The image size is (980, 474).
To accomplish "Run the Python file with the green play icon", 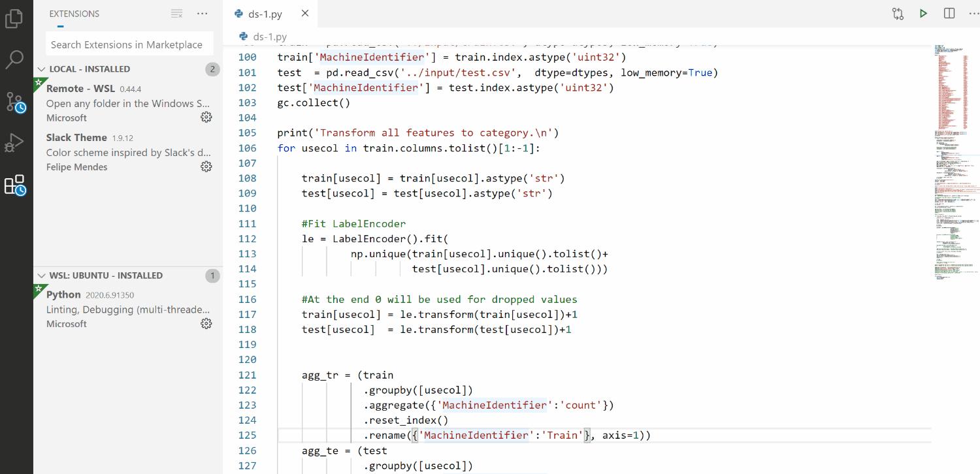I will click(x=923, y=13).
